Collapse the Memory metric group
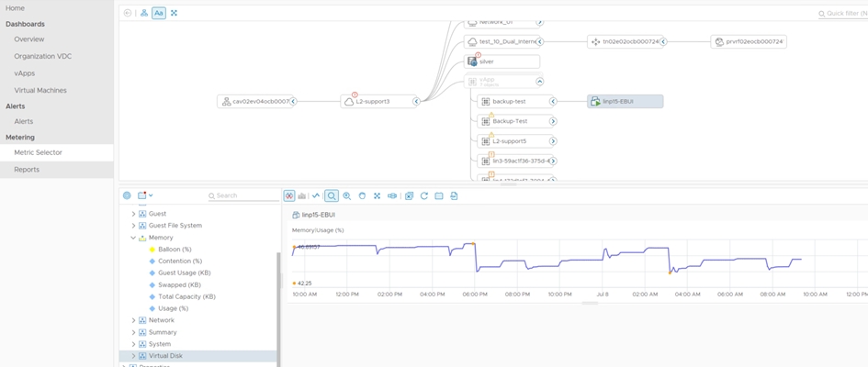The image size is (868, 367). (x=133, y=238)
